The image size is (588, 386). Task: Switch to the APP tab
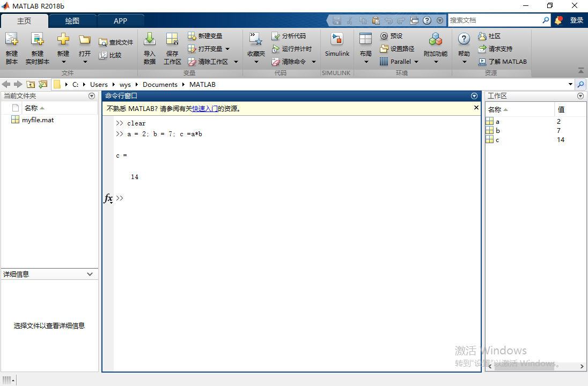pos(120,21)
